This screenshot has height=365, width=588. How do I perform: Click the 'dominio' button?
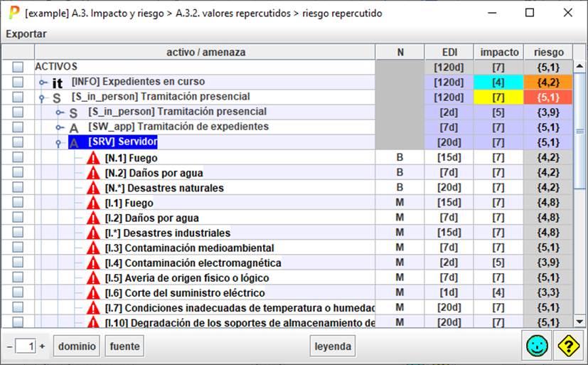pos(77,347)
